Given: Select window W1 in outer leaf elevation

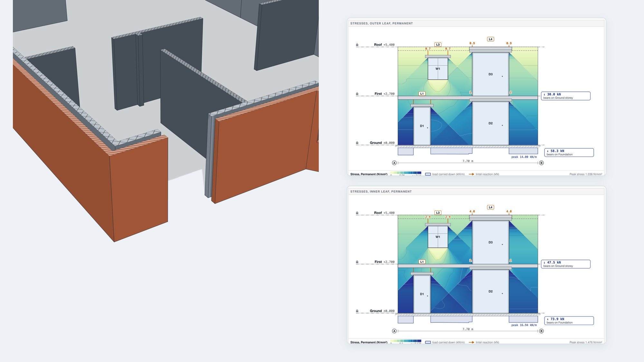Looking at the screenshot, I should click(x=438, y=69).
